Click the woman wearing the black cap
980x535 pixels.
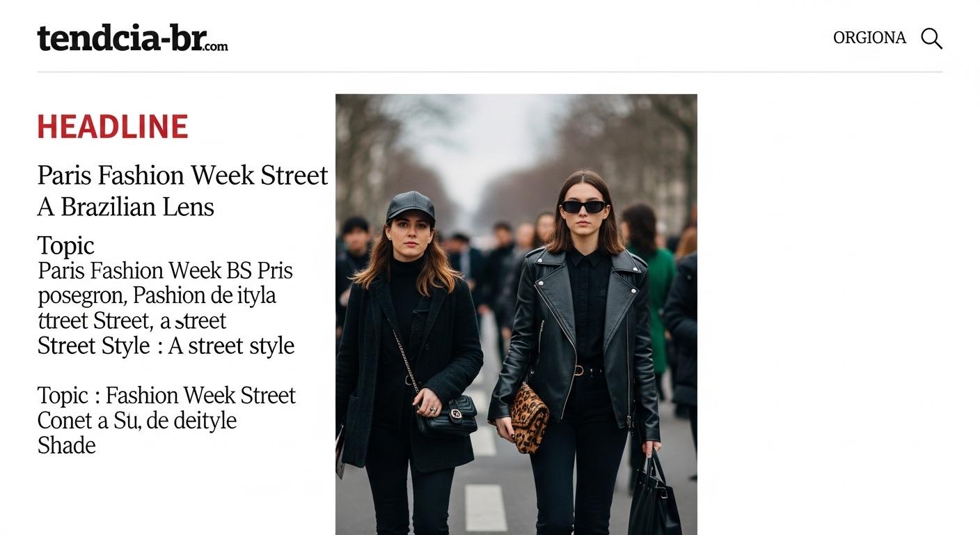click(x=409, y=327)
